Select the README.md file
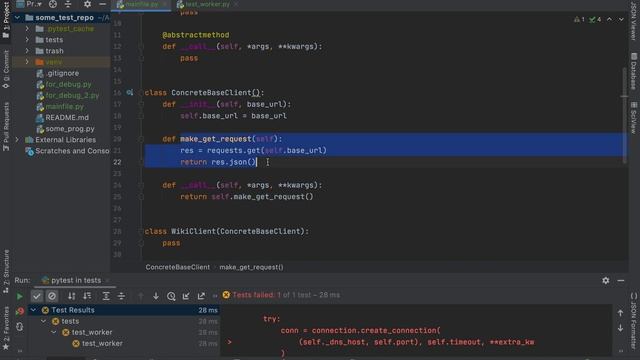Image resolution: width=640 pixels, height=360 pixels. [x=67, y=118]
